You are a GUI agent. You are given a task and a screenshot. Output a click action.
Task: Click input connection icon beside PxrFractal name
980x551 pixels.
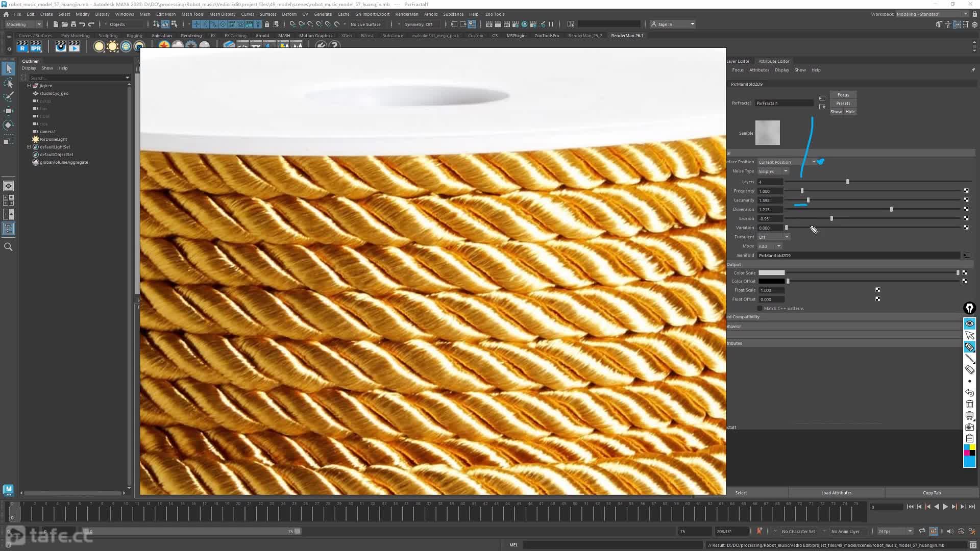pos(822,98)
